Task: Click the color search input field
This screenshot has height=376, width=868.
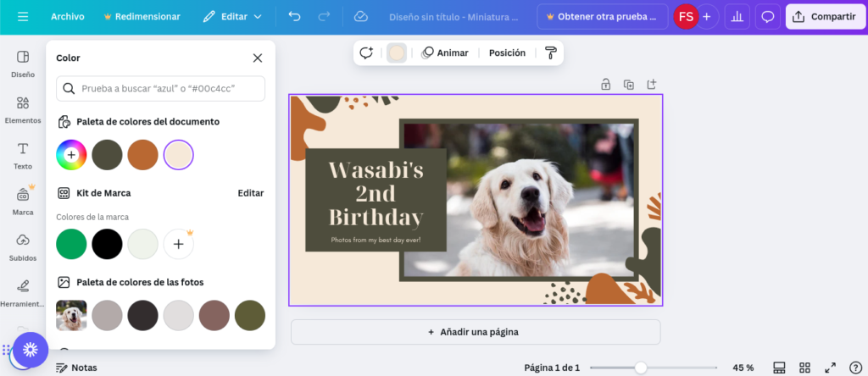Action: [160, 88]
